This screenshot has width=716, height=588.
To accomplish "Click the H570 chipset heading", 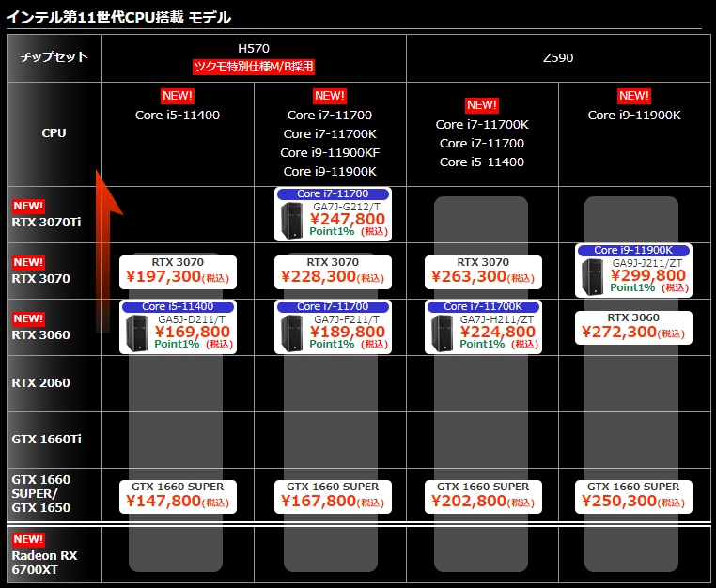I will tap(254, 49).
